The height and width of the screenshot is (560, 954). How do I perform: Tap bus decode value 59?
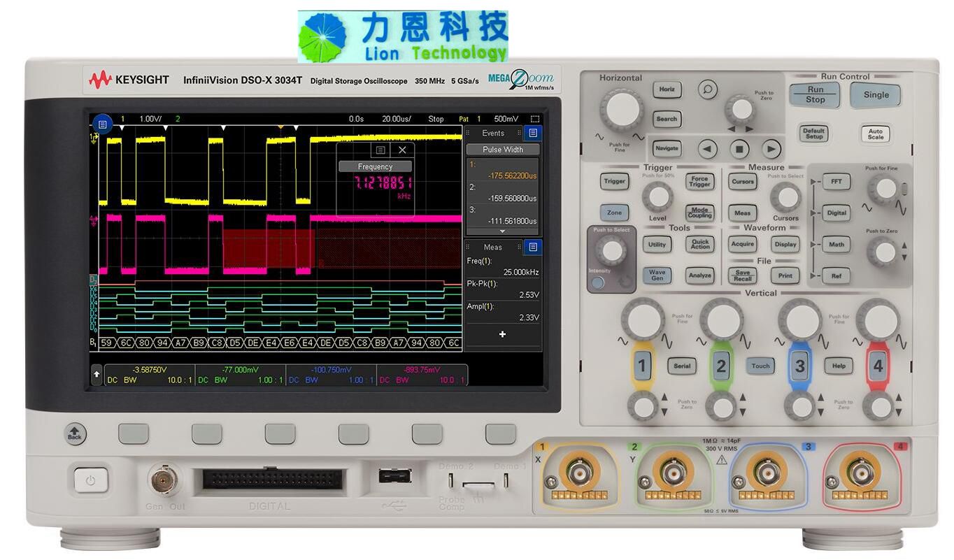coord(106,343)
